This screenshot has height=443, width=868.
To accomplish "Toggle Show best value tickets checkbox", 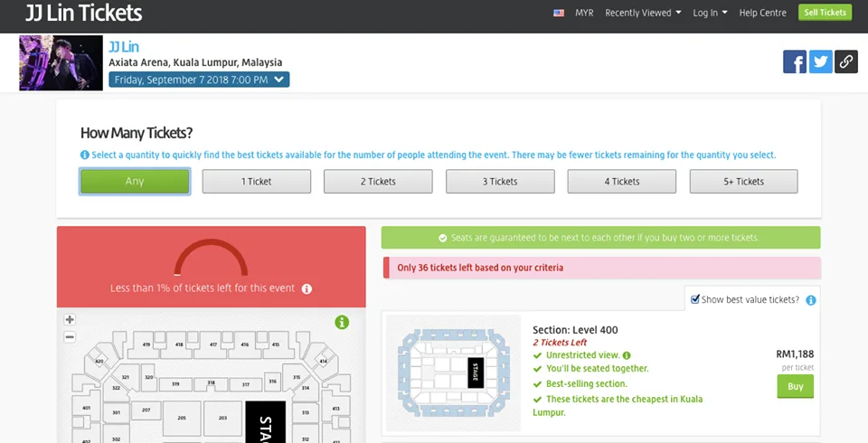I will point(694,299).
